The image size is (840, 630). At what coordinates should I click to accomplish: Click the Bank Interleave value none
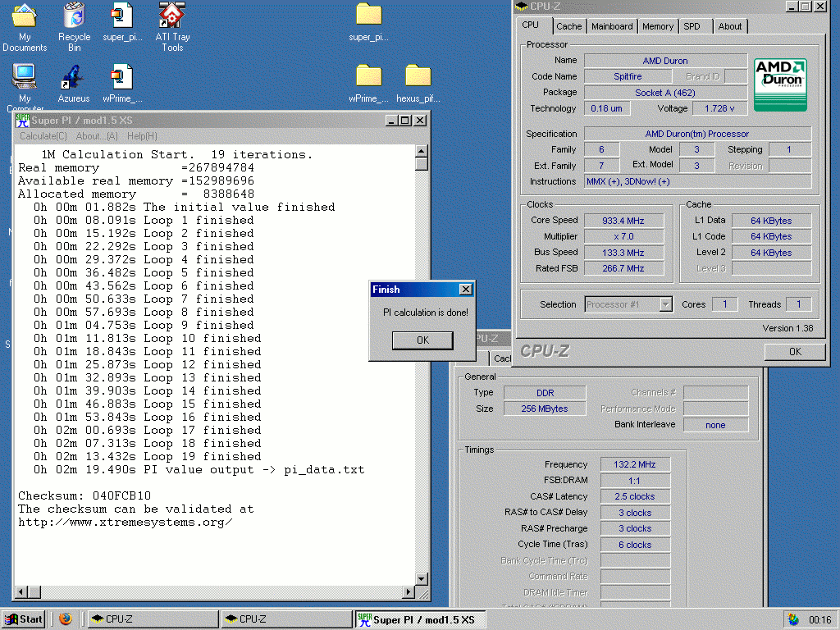coord(715,425)
